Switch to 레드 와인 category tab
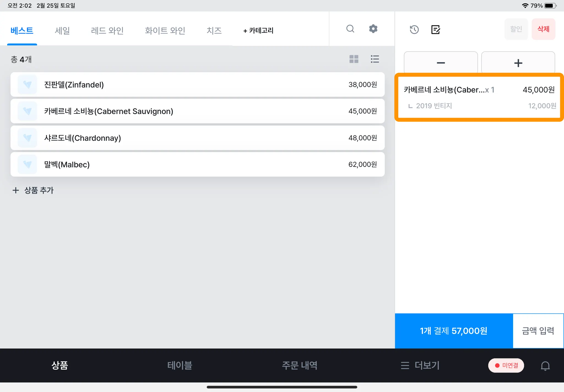 (x=107, y=30)
